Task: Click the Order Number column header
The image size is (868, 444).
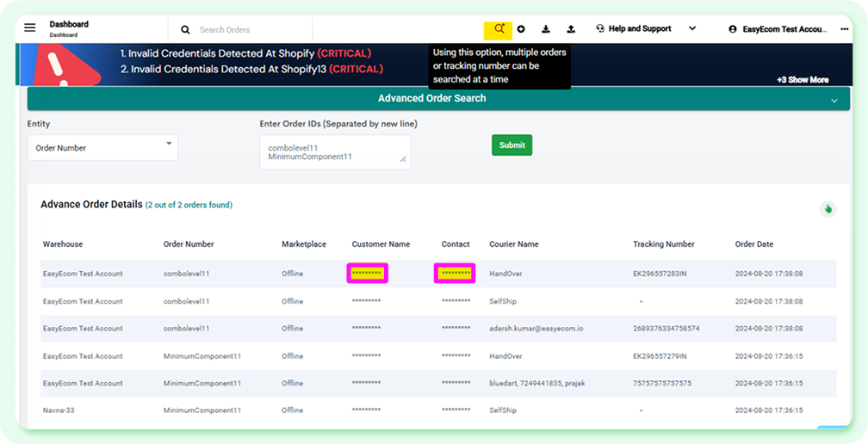Action: click(189, 244)
